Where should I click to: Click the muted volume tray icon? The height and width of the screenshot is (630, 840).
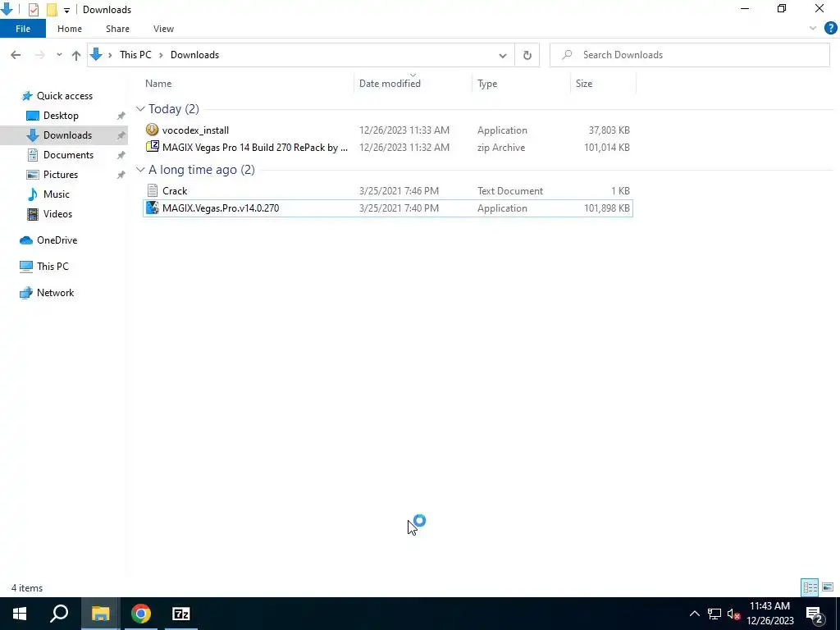733,614
